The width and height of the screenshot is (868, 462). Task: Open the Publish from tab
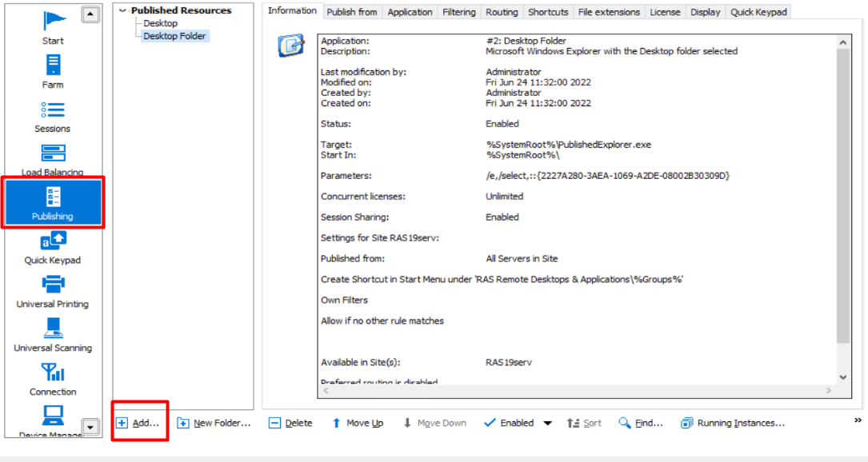click(x=352, y=12)
